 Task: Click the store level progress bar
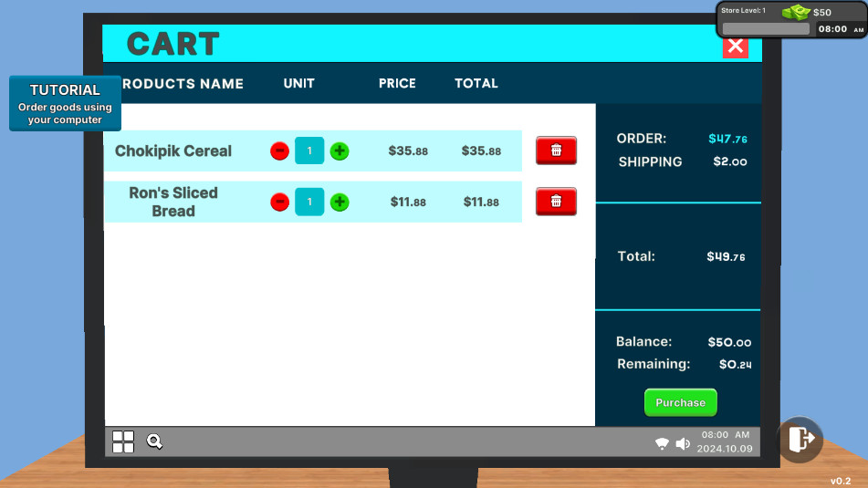[766, 29]
